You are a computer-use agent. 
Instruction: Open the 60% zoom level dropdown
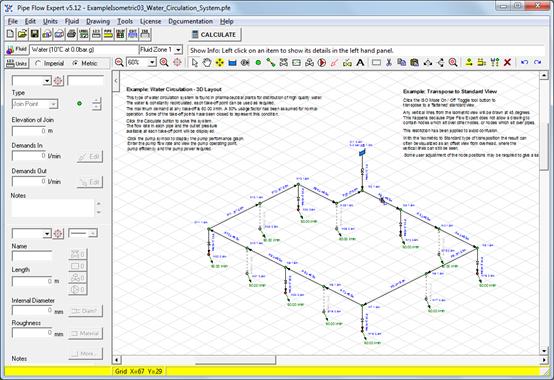point(152,63)
